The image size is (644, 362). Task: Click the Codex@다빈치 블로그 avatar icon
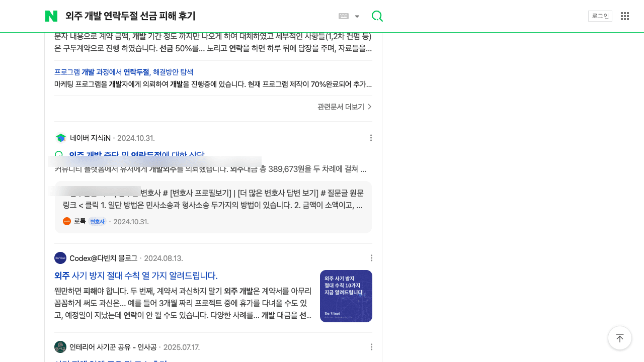(x=60, y=257)
